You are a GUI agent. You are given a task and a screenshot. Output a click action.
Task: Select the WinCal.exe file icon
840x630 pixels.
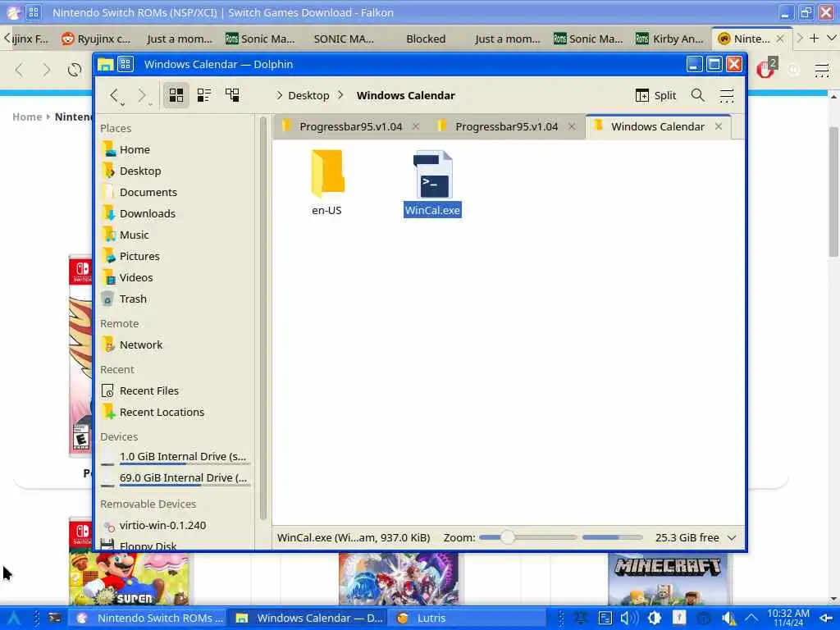point(432,176)
